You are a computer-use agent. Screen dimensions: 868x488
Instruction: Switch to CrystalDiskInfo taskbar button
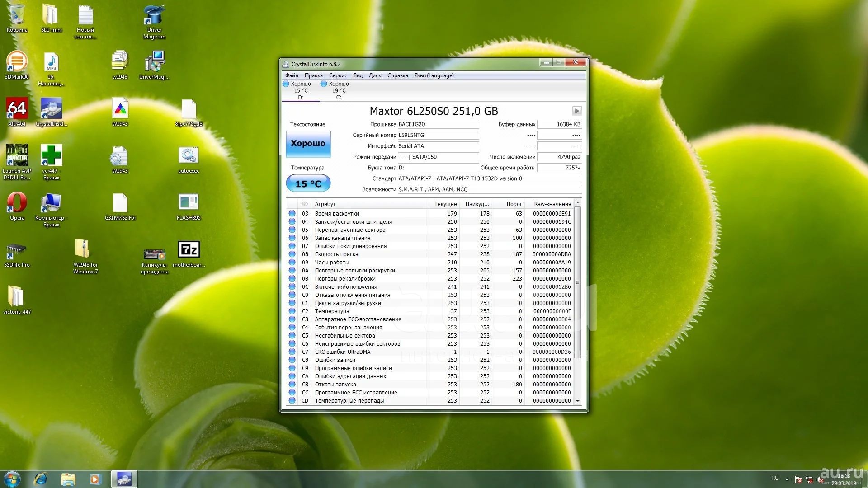pos(124,479)
